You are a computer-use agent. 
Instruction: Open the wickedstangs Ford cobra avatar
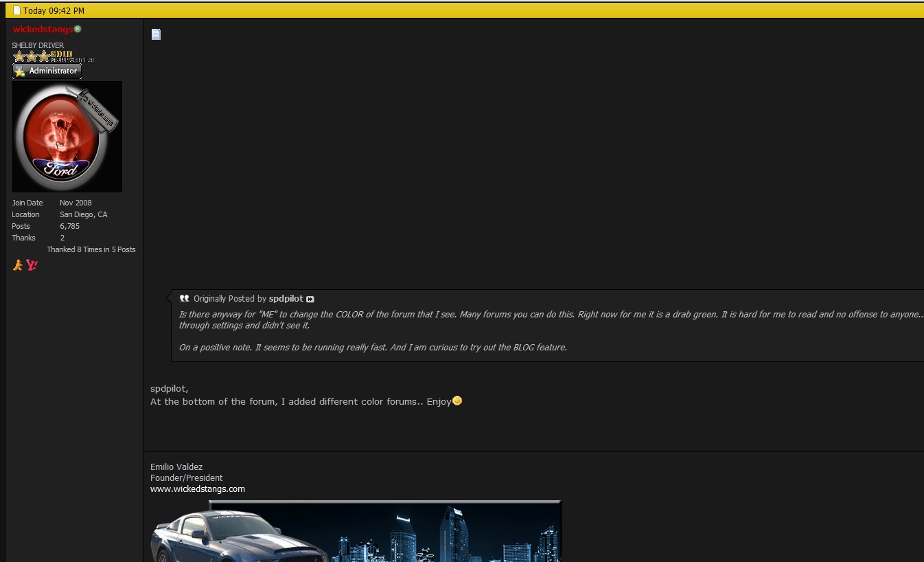(67, 137)
